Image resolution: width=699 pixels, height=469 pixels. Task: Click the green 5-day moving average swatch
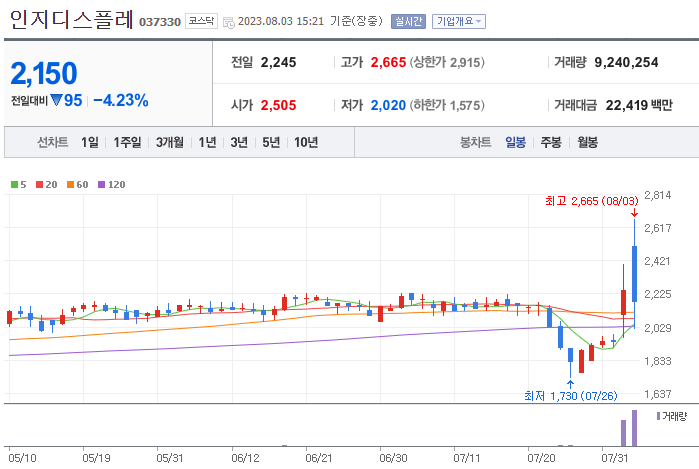coord(14,185)
